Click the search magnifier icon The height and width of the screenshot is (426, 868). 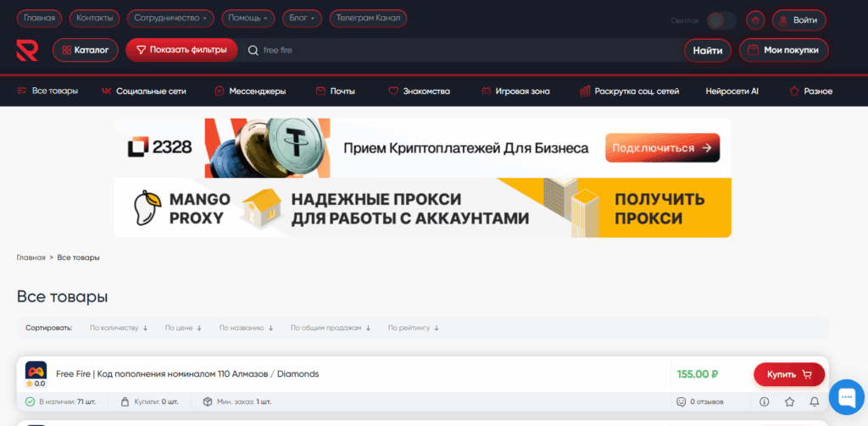[253, 50]
